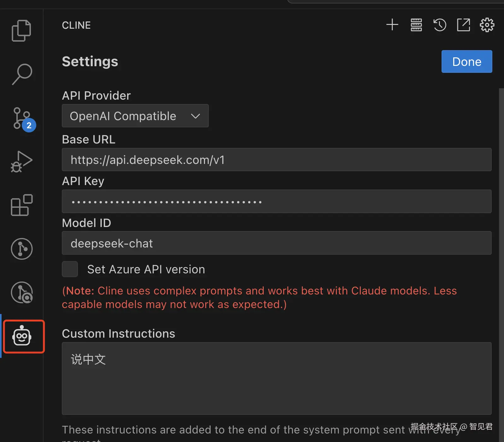
Task: Open the Extensions view
Action: click(x=22, y=205)
